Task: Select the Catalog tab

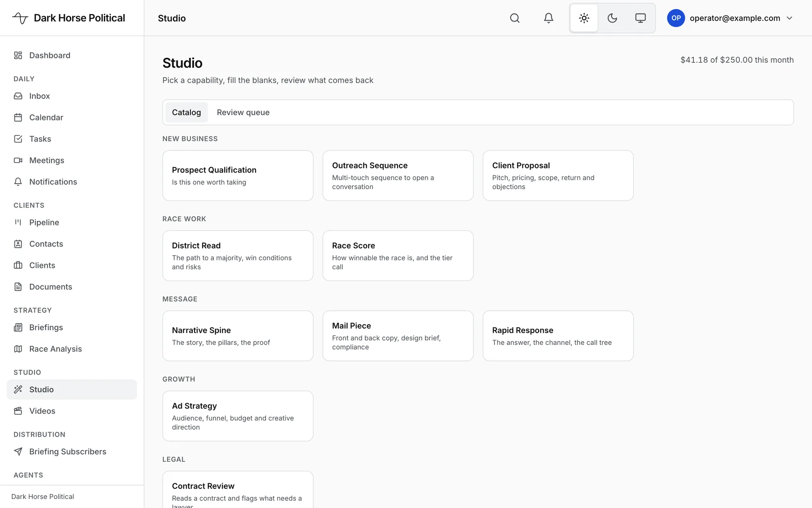Action: [x=186, y=112]
